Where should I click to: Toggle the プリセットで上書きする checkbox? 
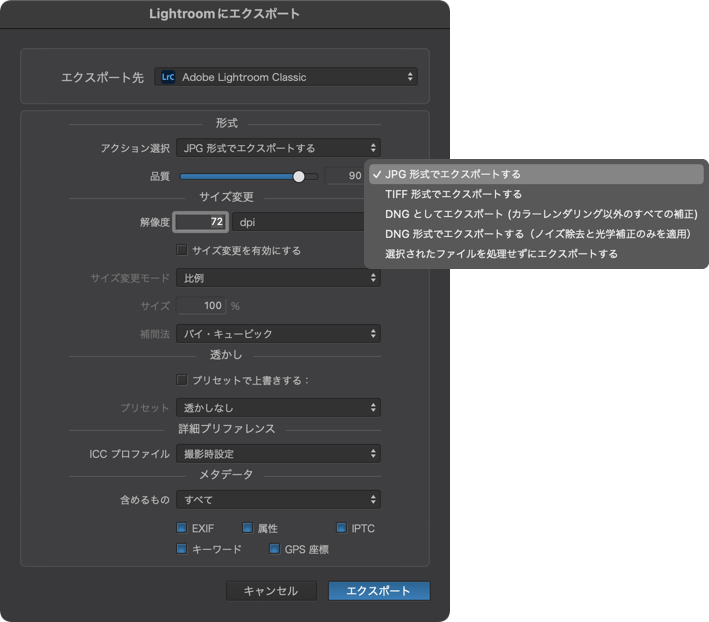(x=182, y=380)
